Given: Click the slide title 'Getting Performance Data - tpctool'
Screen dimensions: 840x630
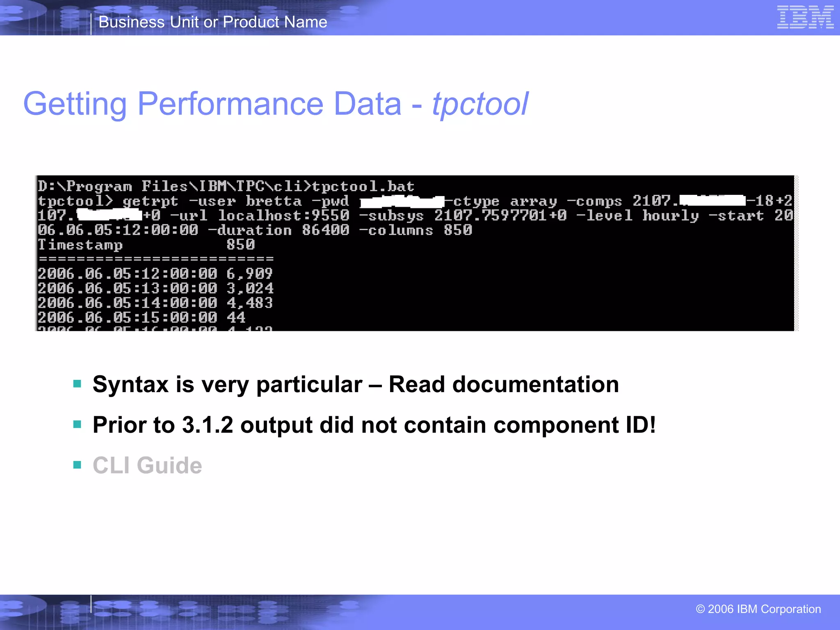Looking at the screenshot, I should 276,104.
